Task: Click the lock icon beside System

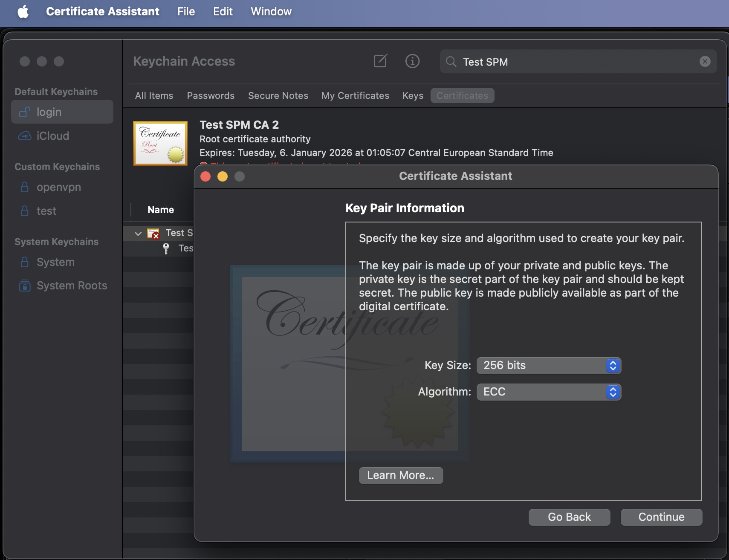Action: pos(25,262)
